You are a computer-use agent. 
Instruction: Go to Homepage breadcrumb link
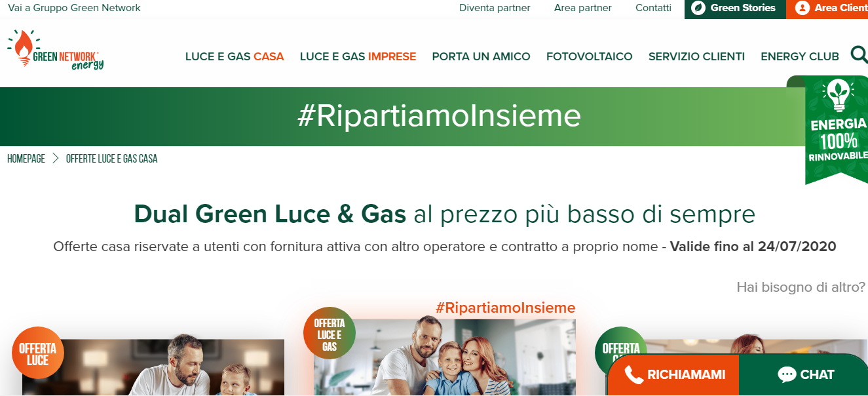coord(26,159)
